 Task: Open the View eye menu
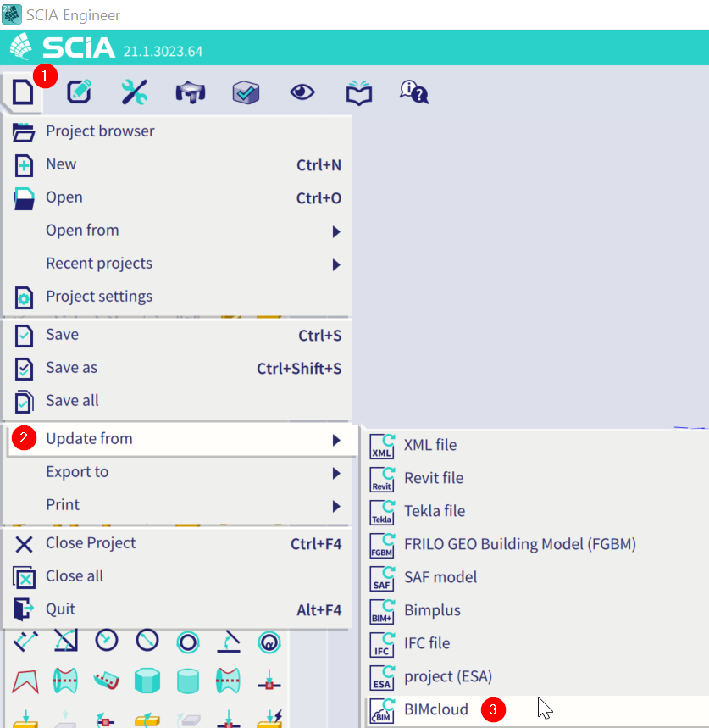302,92
